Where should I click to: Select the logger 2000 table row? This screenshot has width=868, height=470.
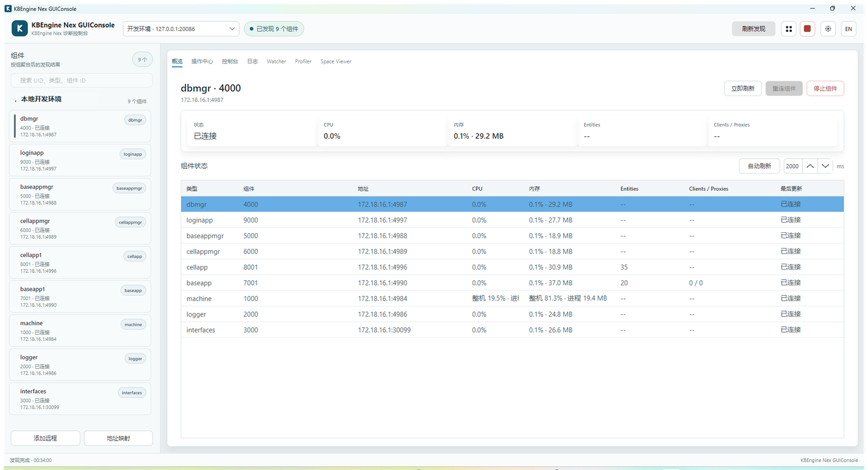pyautogui.click(x=512, y=314)
